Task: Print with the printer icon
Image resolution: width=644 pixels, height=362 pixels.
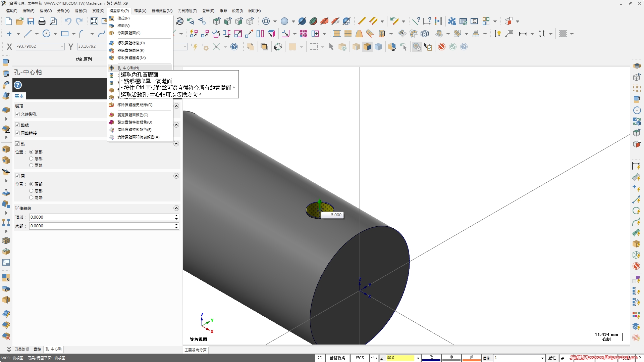Action: (42, 21)
